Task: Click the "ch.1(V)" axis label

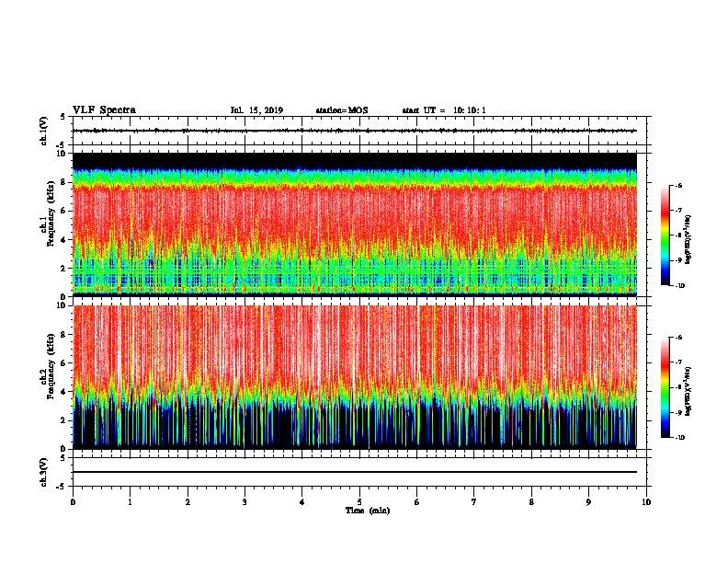Action: point(44,131)
